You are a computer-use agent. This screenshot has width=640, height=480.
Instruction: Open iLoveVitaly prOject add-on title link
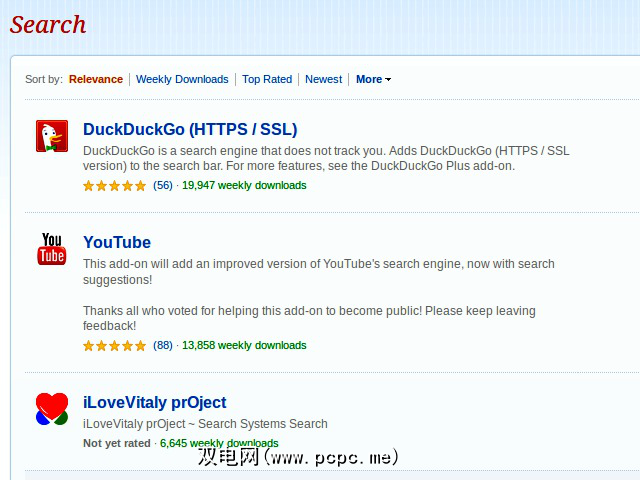(155, 402)
